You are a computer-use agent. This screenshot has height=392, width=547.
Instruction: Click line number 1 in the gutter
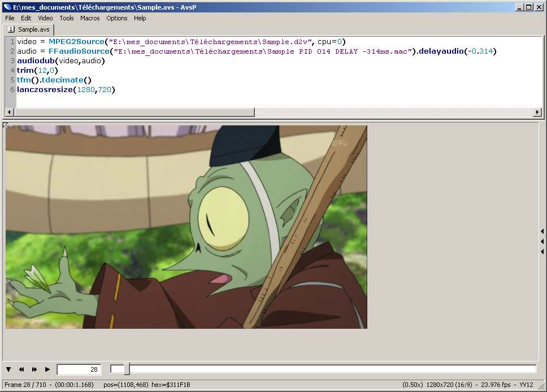pos(12,41)
